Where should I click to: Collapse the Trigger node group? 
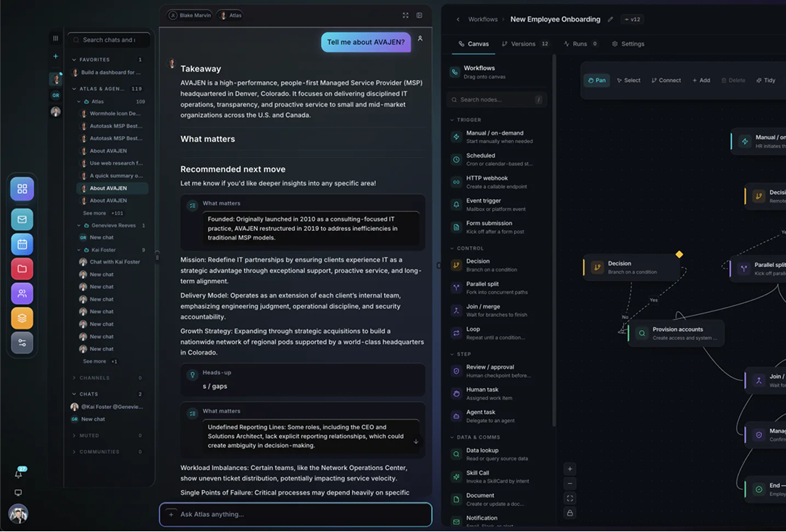[x=452, y=120]
